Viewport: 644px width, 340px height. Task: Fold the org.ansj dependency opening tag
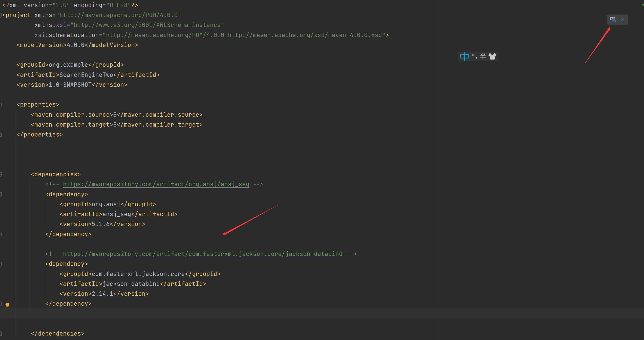tap(1, 195)
